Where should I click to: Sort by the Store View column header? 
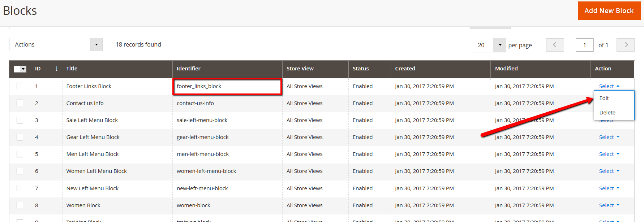click(315, 69)
